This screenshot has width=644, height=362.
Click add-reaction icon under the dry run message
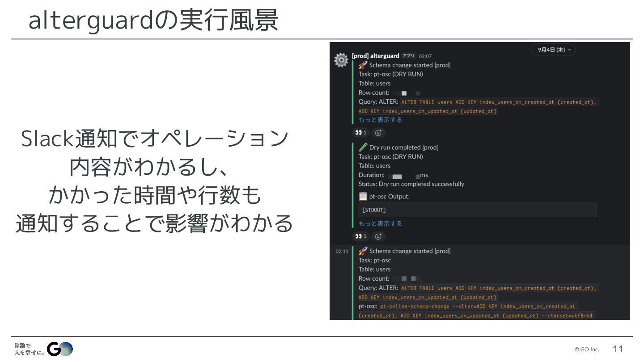coord(378,236)
